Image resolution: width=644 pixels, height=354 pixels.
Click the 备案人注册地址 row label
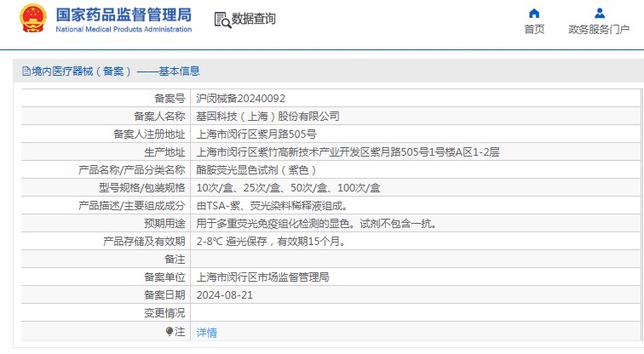tap(149, 134)
